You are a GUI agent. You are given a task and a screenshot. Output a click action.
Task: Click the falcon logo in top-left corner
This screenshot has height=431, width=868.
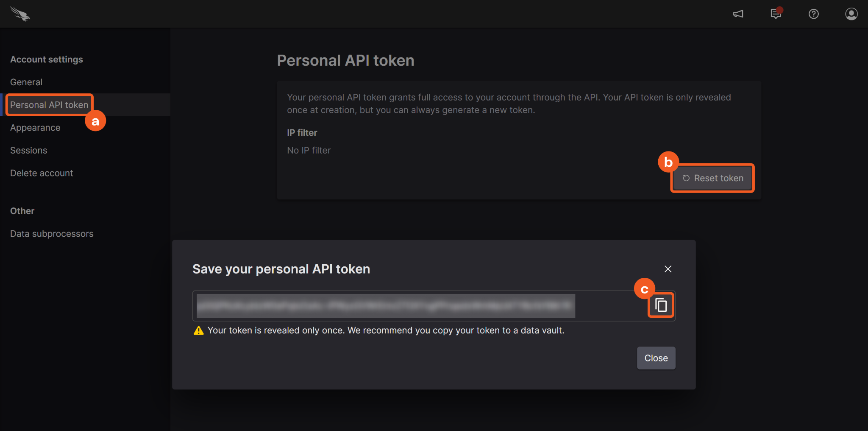click(x=20, y=14)
